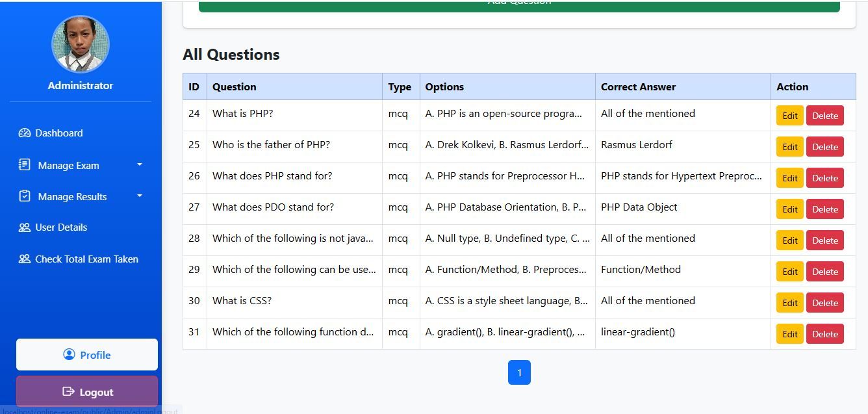The width and height of the screenshot is (868, 414).
Task: Expand the Manage Exam dropdown arrow
Action: pyautogui.click(x=140, y=165)
